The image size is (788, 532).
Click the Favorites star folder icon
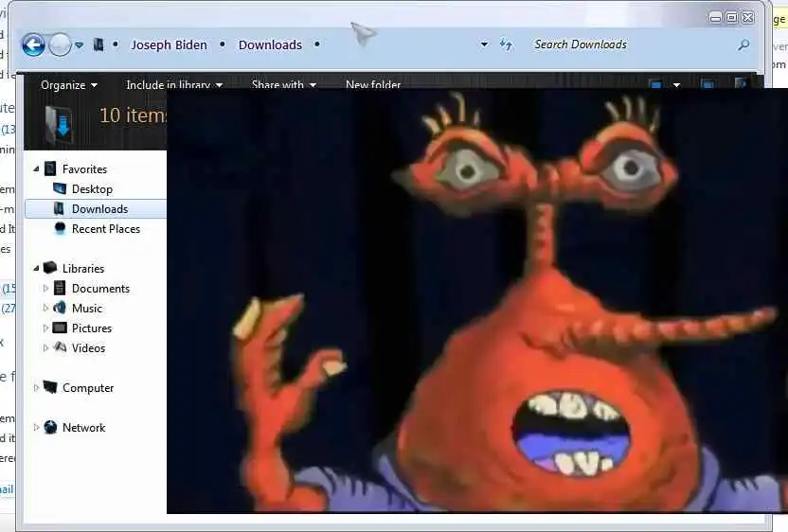tap(50, 168)
